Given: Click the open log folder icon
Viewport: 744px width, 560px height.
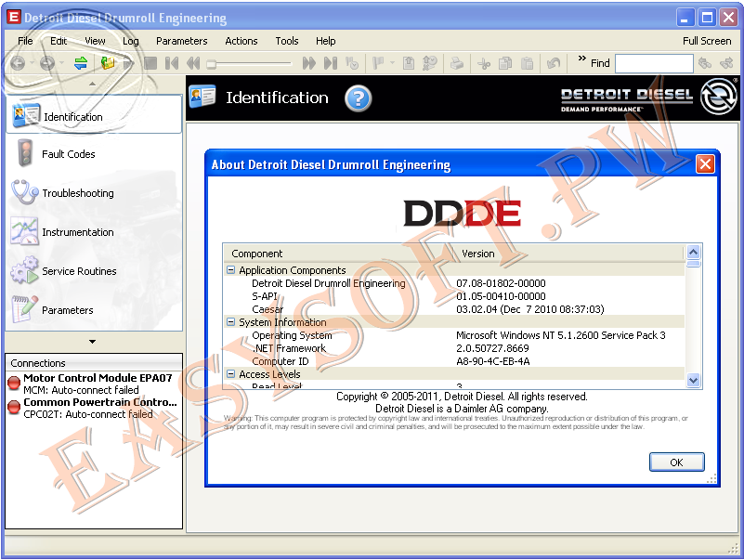Looking at the screenshot, I should (x=108, y=63).
